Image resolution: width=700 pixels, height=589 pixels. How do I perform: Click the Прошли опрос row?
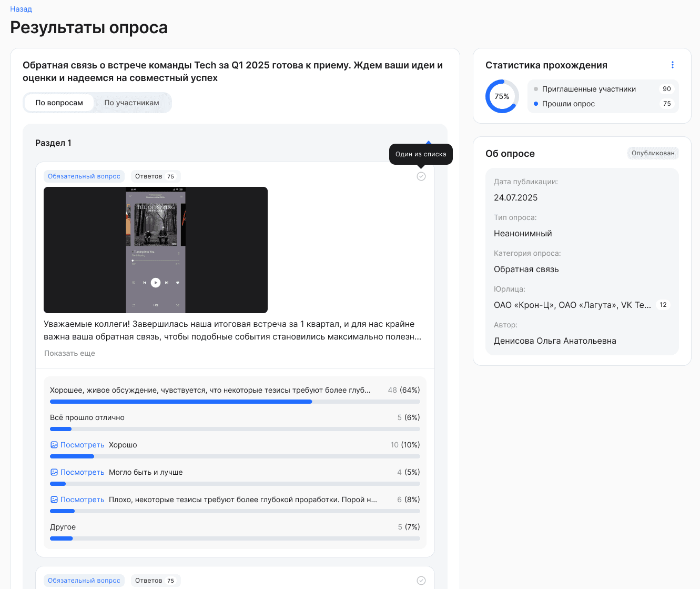(x=603, y=104)
